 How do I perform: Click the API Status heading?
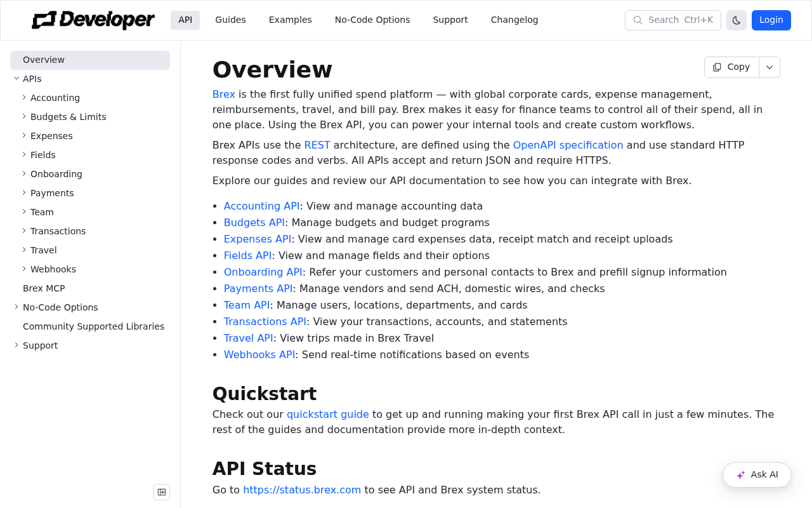(265, 469)
